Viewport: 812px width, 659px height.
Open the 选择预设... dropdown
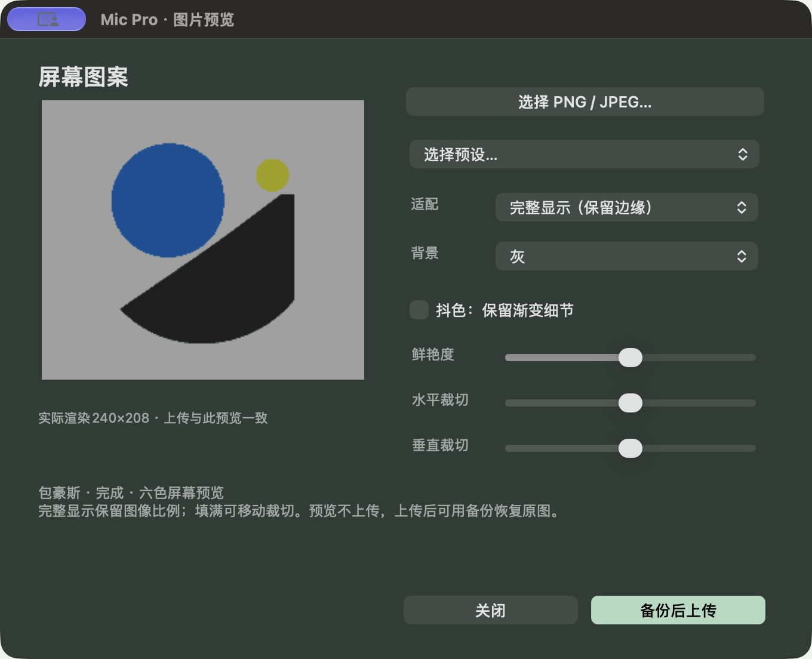(585, 155)
